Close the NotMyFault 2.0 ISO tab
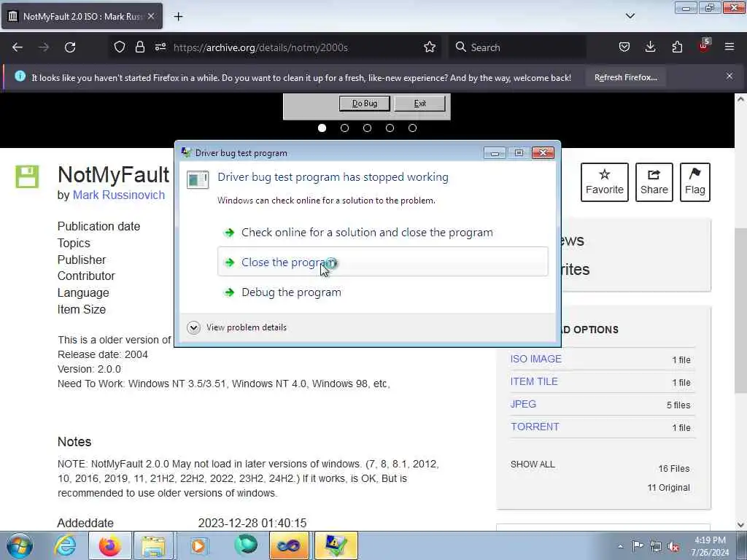This screenshot has width=747, height=560. point(151,16)
